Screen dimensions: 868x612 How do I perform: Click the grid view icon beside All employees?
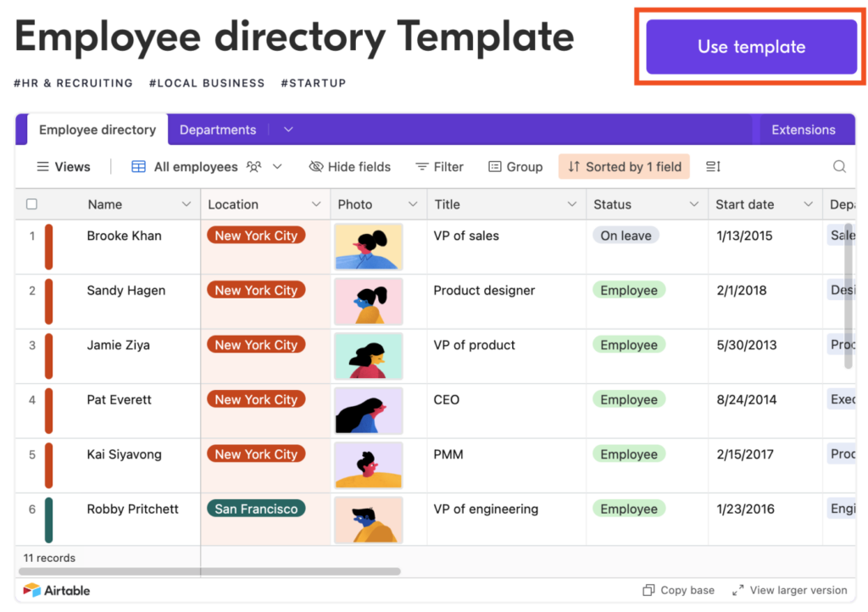coord(138,166)
